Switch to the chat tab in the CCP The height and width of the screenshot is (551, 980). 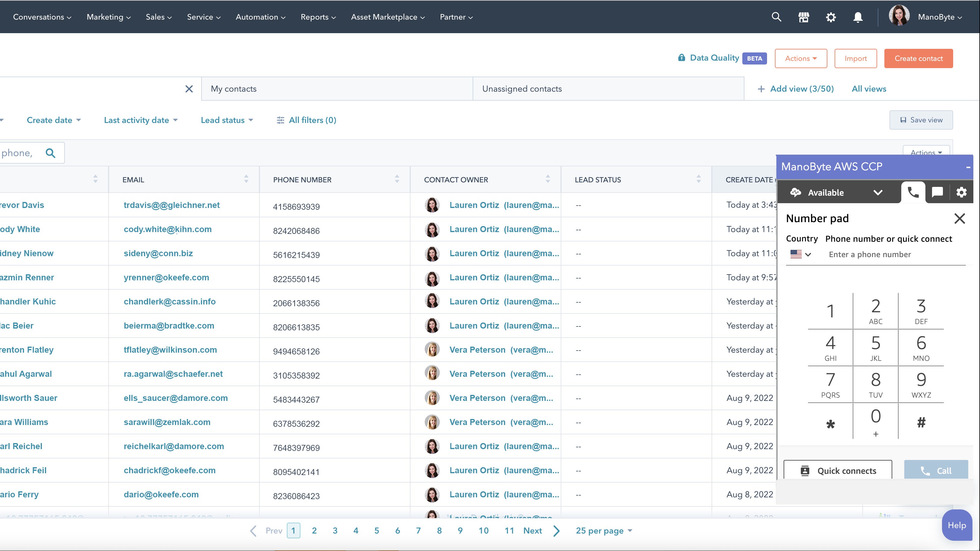pos(937,192)
